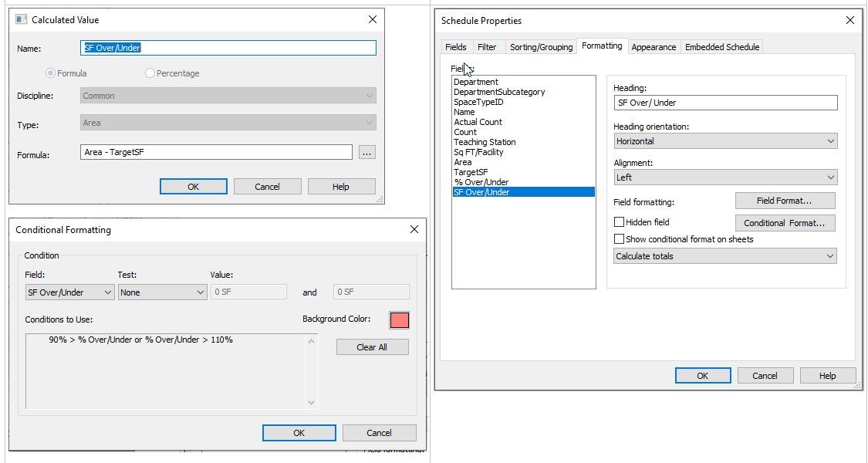
Task: Open the Sorting/Grouping tab
Action: tap(542, 47)
